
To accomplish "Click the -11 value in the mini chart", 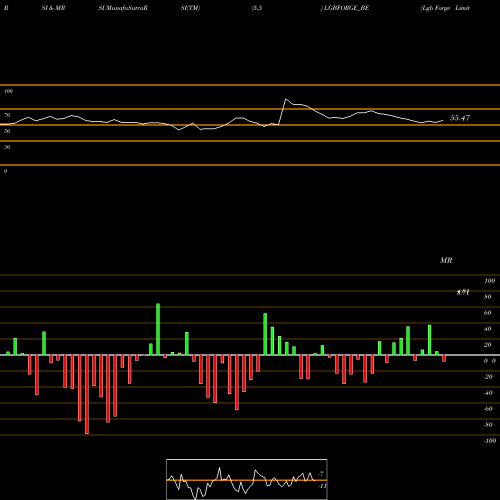I will point(322,486).
